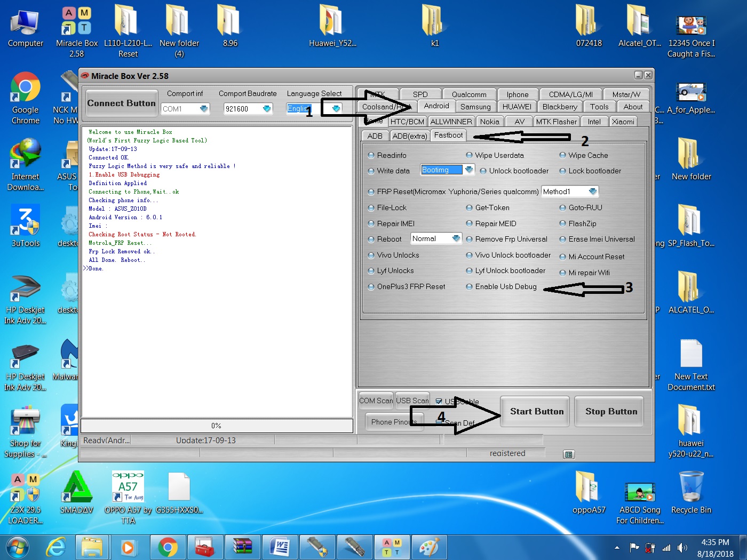Click the registered status bar field
Image resolution: width=747 pixels, height=560 pixels.
pyautogui.click(x=507, y=453)
